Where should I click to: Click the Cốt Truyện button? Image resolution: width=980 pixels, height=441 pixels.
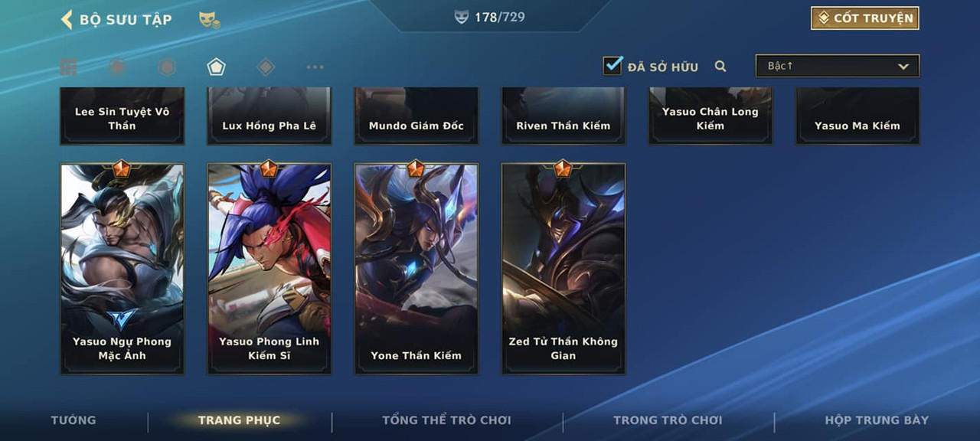[x=865, y=18]
